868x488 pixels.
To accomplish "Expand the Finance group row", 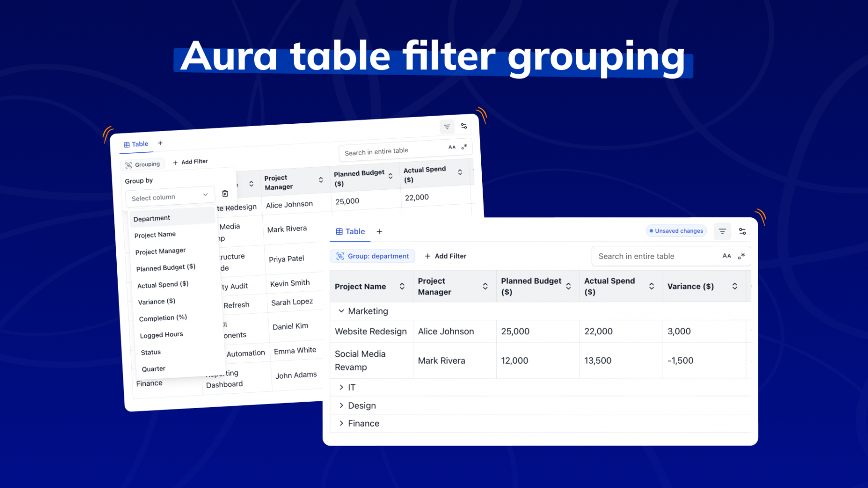I will (x=341, y=423).
